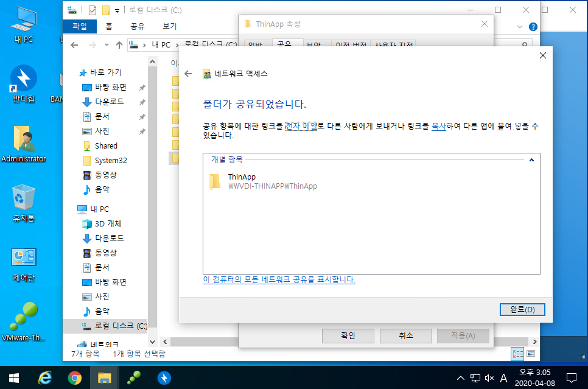Click horizontal scrollbar left arrow
Image resolution: width=588 pixels, height=389 pixels.
pyautogui.click(x=165, y=342)
